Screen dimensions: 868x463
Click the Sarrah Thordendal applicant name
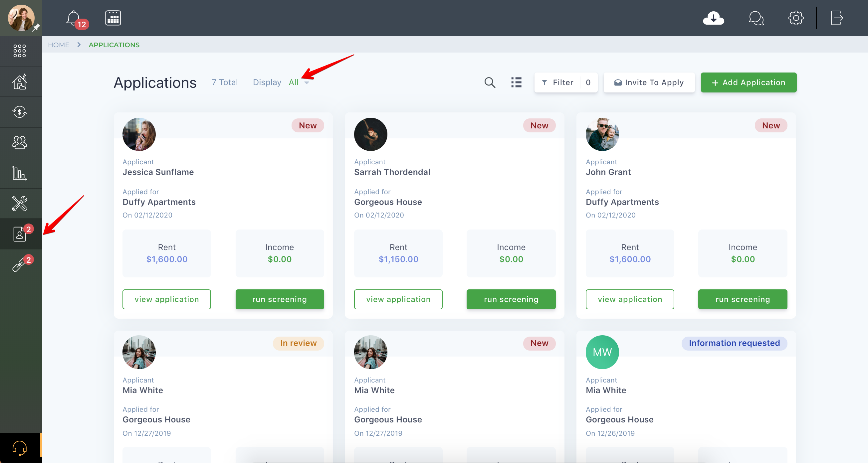392,172
